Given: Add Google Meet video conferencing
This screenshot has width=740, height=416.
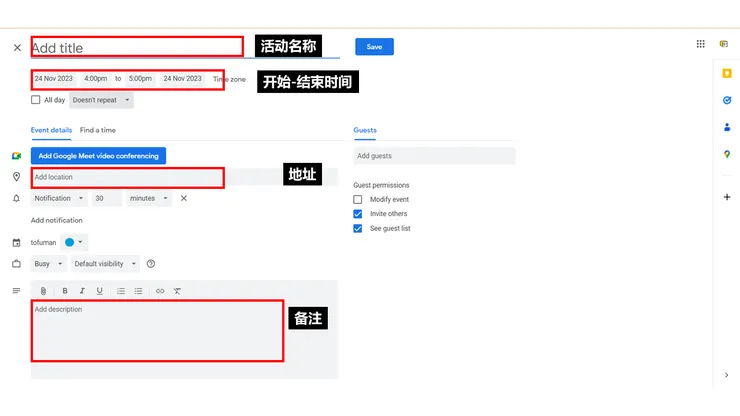Looking at the screenshot, I should (x=98, y=156).
